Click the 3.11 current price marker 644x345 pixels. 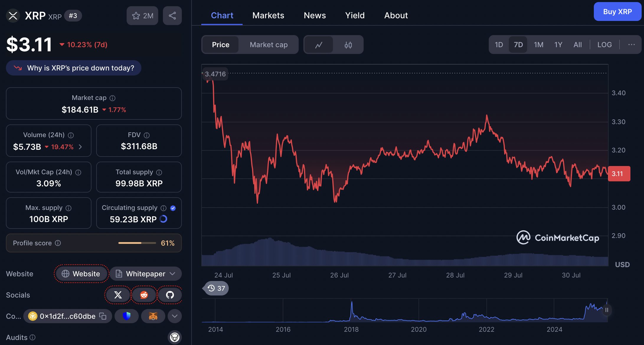(619, 174)
